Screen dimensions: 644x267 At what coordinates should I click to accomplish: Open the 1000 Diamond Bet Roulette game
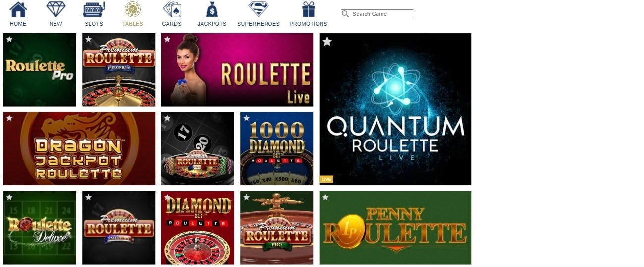pos(277,149)
